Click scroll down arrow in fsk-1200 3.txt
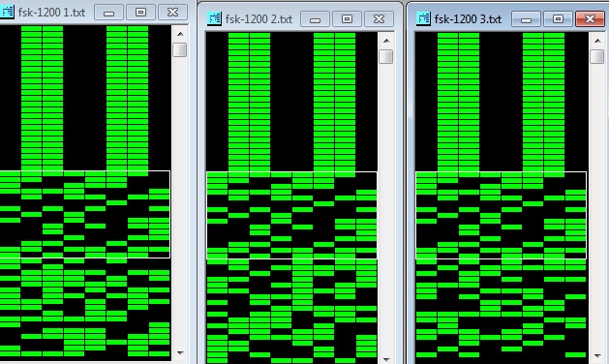 [x=597, y=355]
